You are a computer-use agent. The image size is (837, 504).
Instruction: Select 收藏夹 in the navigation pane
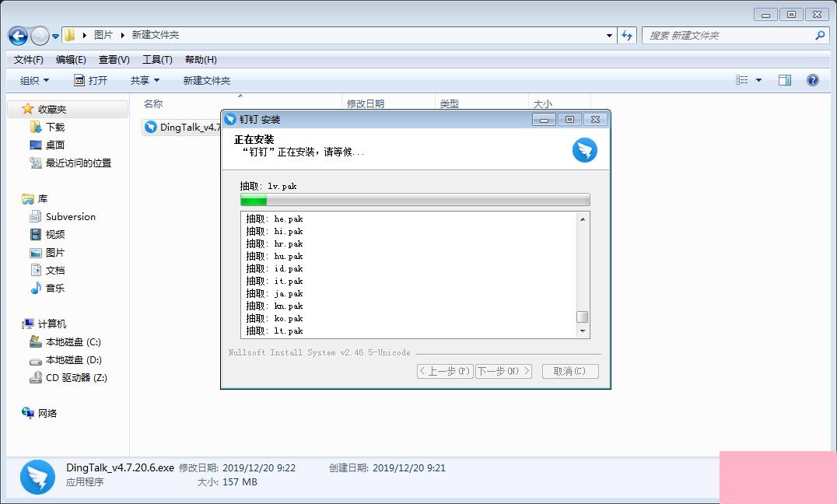[x=52, y=110]
